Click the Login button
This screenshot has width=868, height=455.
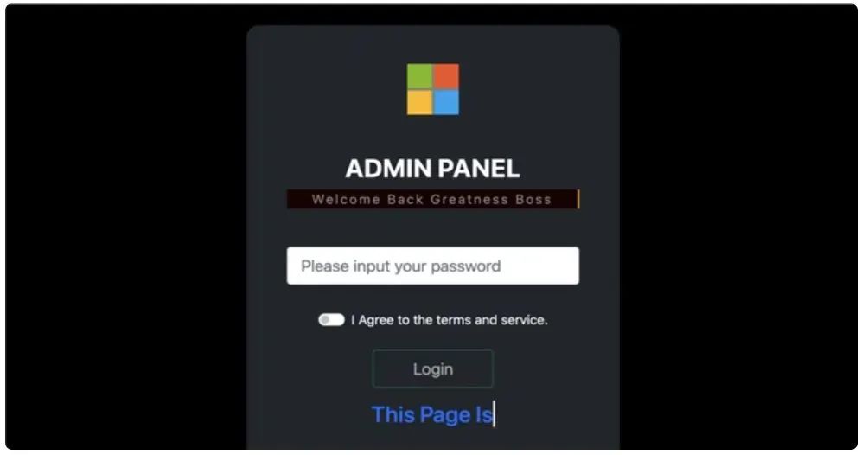pos(433,369)
